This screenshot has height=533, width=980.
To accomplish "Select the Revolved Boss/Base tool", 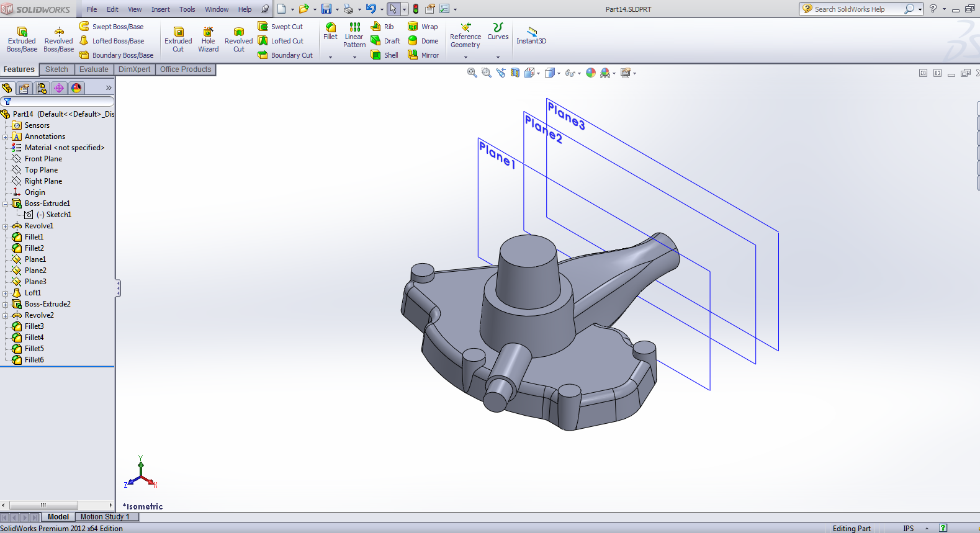I will (x=58, y=40).
